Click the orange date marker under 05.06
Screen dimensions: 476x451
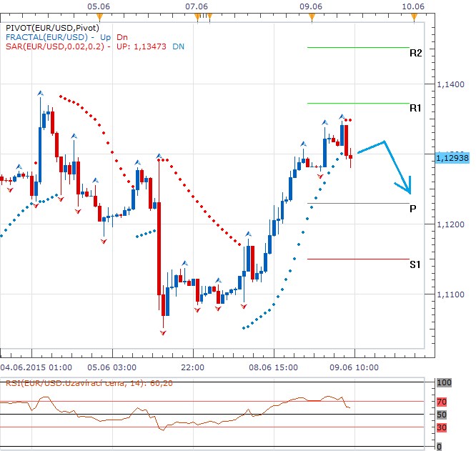tap(100, 16)
